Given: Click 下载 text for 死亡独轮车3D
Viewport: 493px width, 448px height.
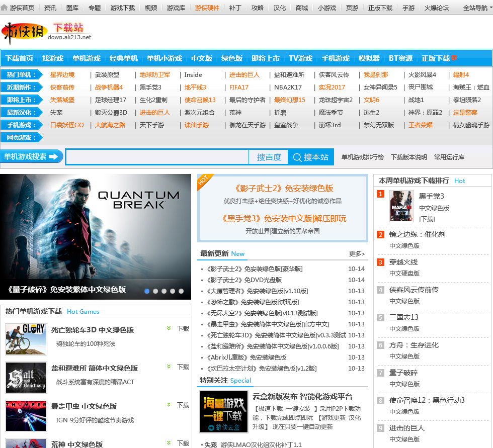Looking at the screenshot, I should coord(183,329).
